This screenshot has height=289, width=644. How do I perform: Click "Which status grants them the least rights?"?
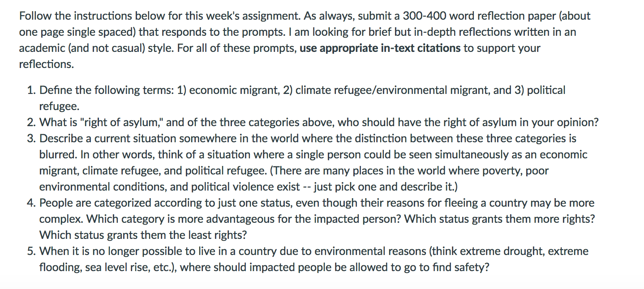click(x=143, y=235)
